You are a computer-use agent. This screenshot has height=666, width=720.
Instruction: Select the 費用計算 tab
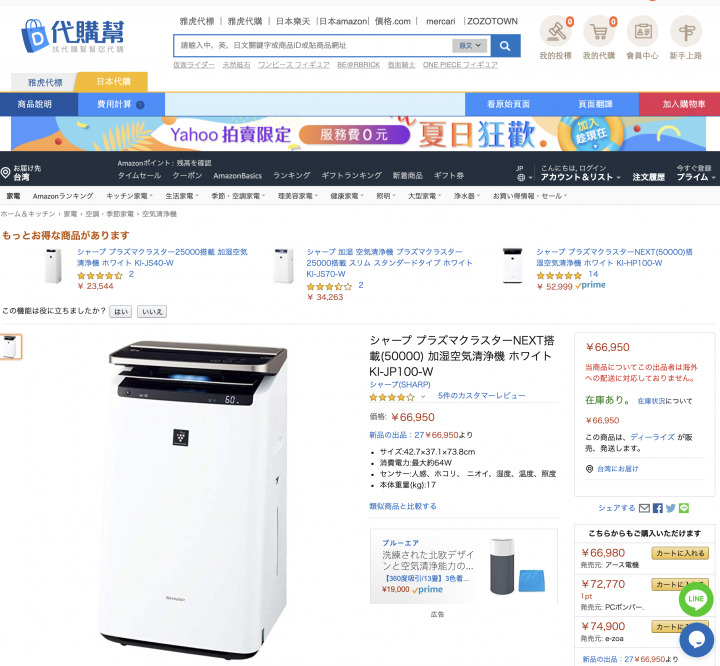[x=121, y=104]
